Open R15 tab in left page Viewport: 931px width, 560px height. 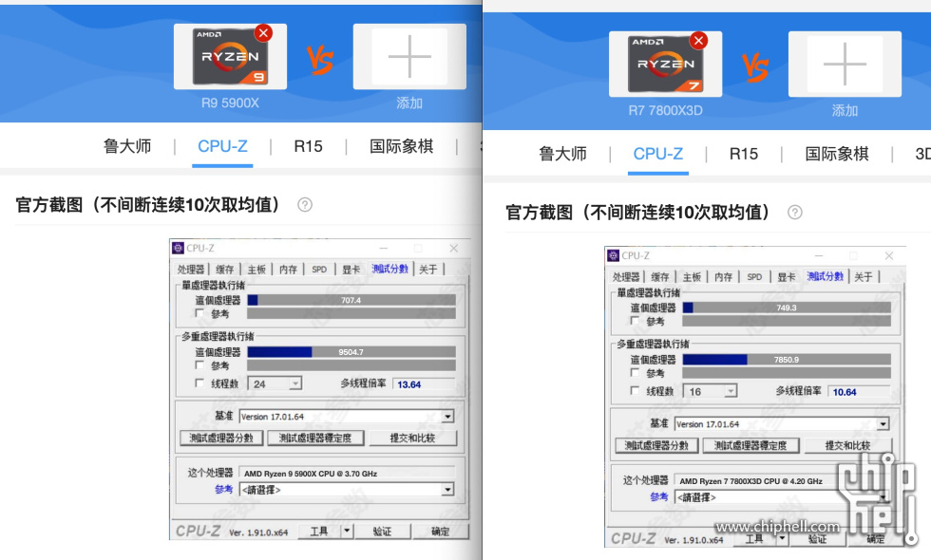(x=308, y=146)
